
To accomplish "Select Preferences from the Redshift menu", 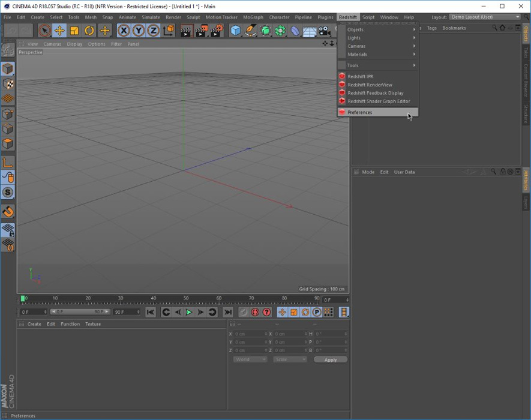I will [x=360, y=112].
